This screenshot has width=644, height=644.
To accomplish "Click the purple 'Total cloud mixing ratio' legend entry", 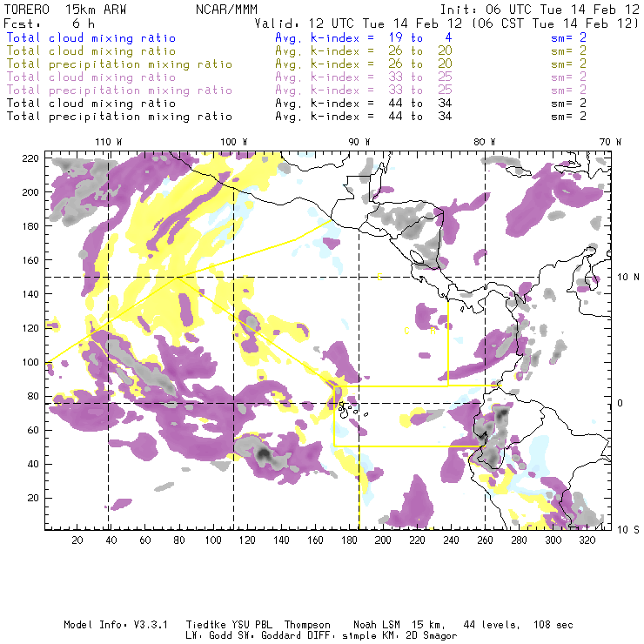I will (x=91, y=77).
